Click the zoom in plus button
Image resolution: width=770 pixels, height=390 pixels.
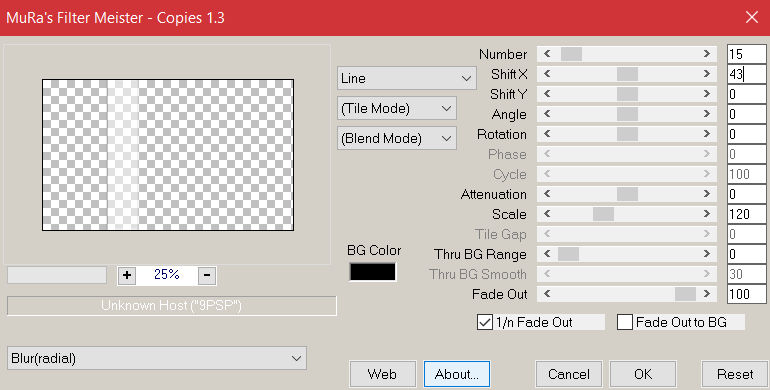tap(127, 275)
